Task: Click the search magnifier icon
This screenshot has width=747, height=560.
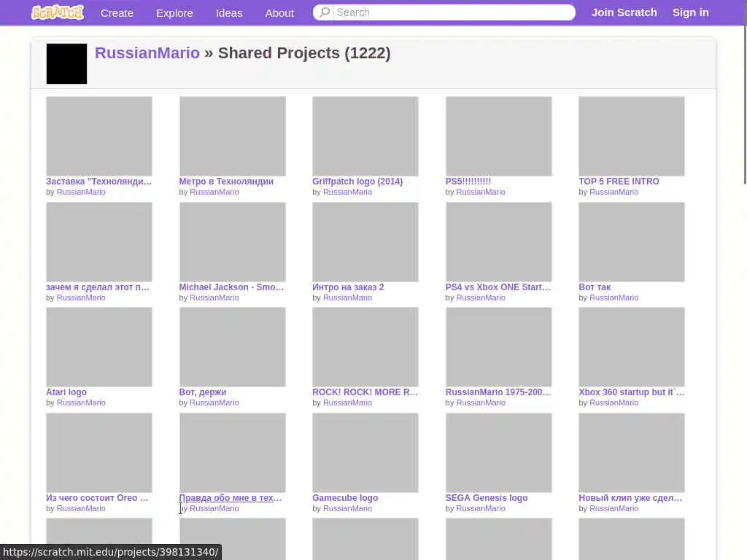Action: 325,12
